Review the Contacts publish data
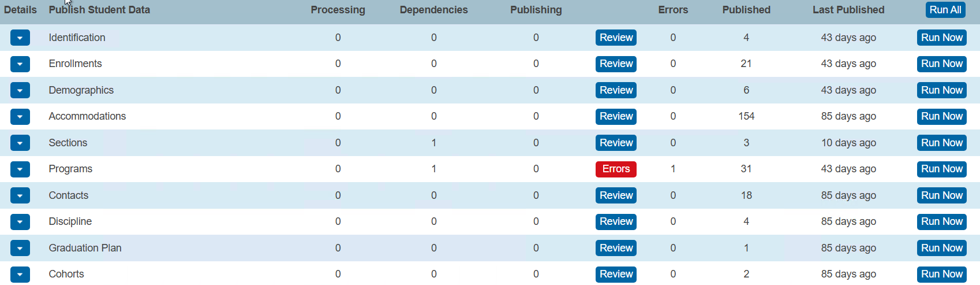Screen dimensions: 980x285 coord(616,195)
